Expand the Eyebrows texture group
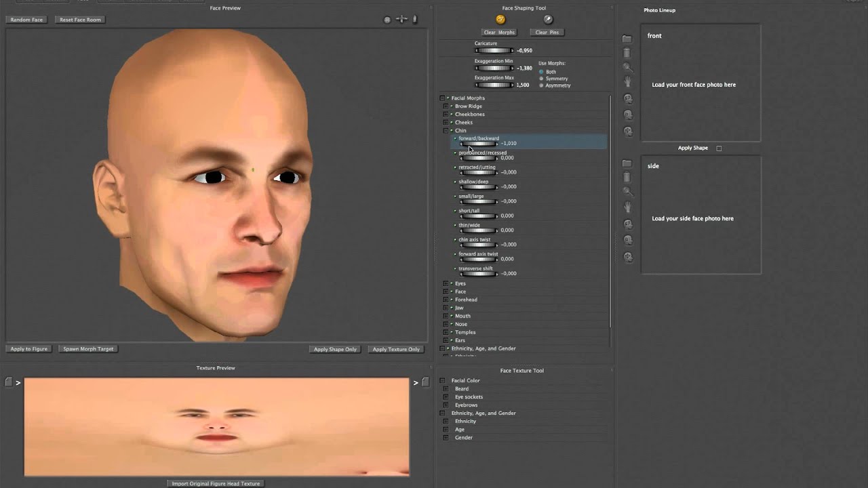Viewport: 868px width, 488px height. point(446,405)
